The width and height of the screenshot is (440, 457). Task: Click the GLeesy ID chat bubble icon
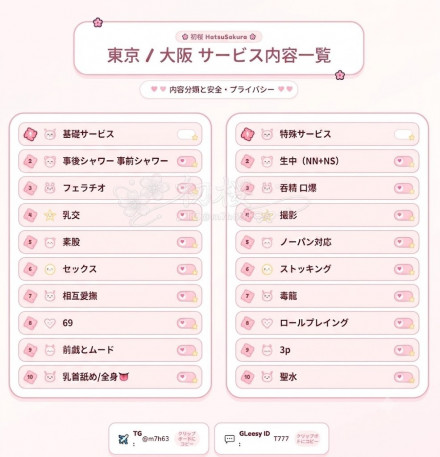coord(230,439)
